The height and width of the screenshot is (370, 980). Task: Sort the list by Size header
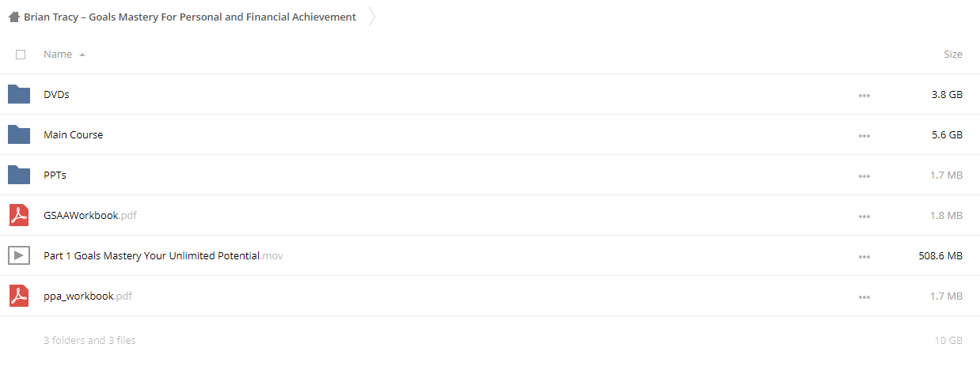coord(953,55)
